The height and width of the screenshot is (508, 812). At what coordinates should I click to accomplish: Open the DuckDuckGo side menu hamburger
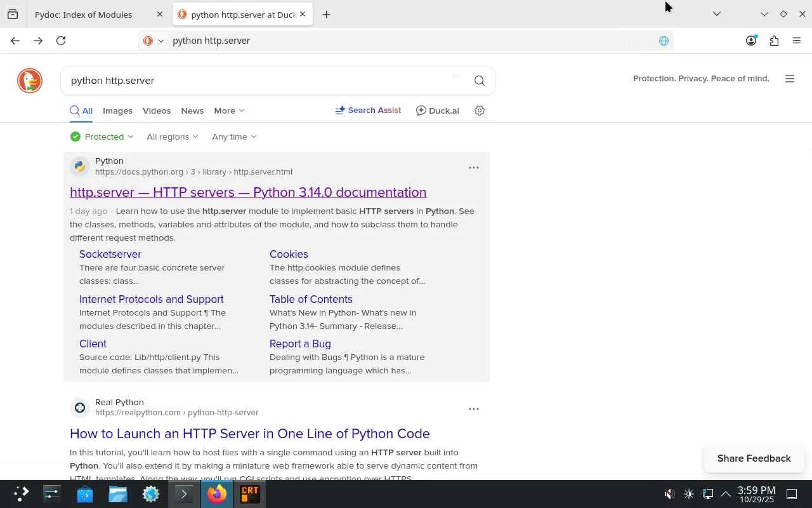(790, 79)
